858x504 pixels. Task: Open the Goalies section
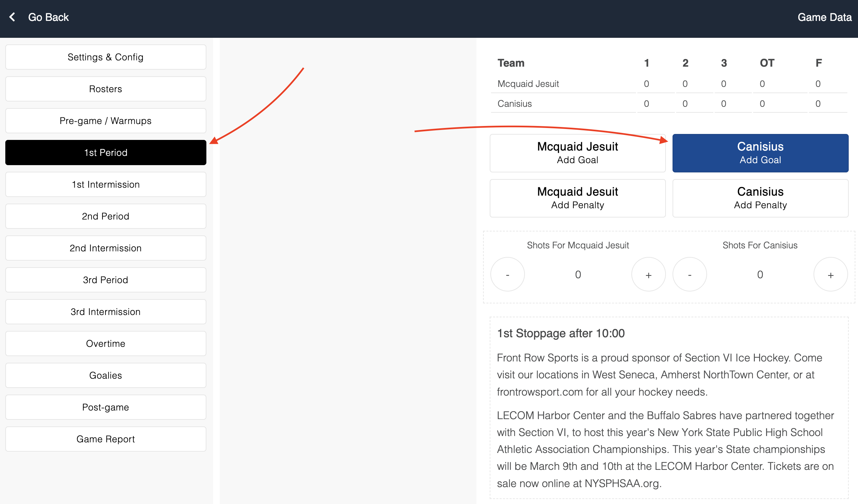(106, 375)
